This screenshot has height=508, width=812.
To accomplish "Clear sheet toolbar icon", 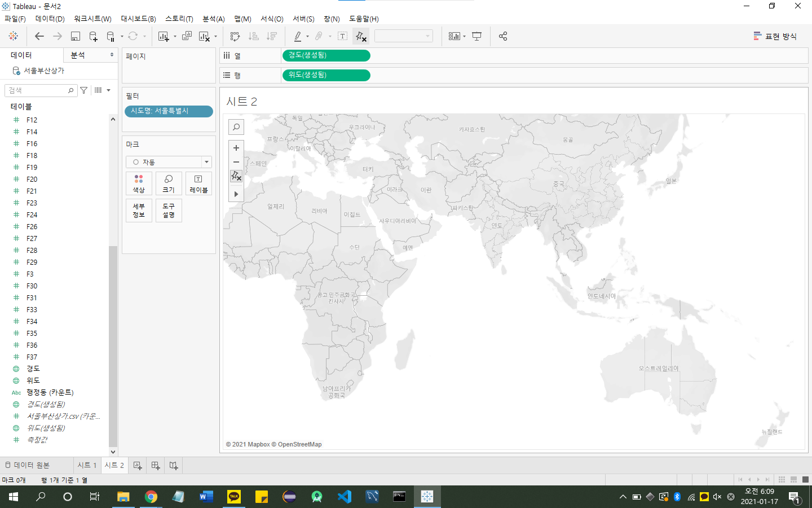I will [x=205, y=36].
